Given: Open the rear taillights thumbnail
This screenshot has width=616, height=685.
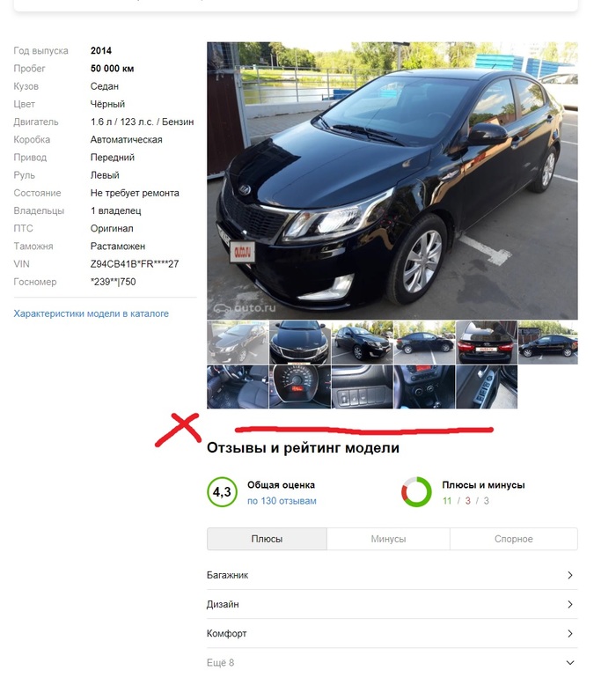Looking at the screenshot, I should pyautogui.click(x=487, y=342).
